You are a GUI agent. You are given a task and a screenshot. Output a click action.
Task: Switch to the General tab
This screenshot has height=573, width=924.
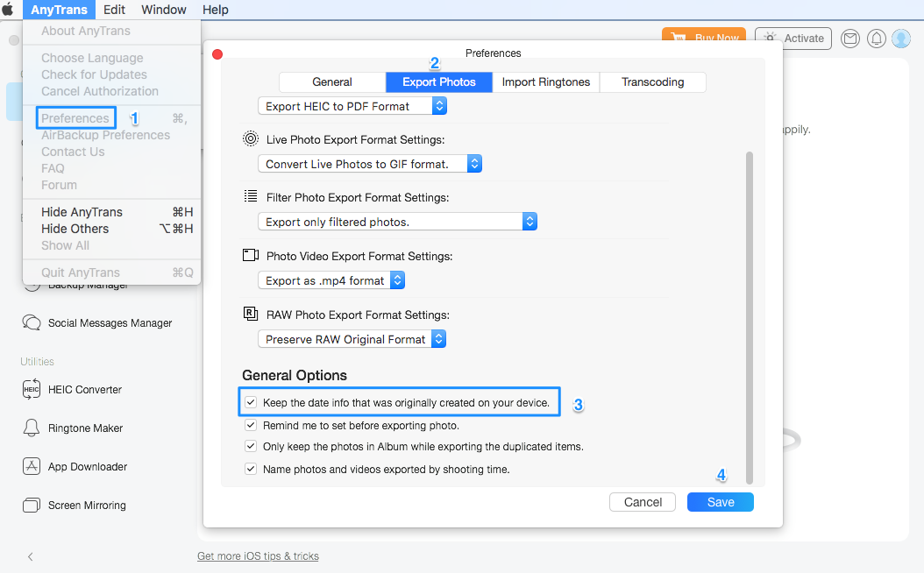(332, 81)
